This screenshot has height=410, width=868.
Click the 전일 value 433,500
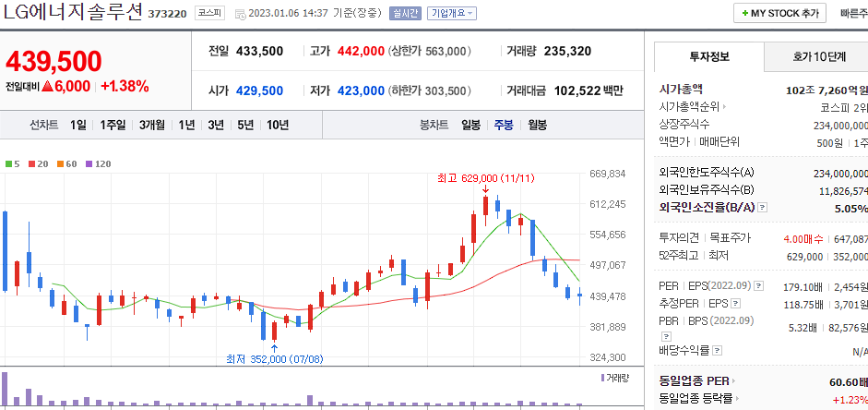point(259,52)
